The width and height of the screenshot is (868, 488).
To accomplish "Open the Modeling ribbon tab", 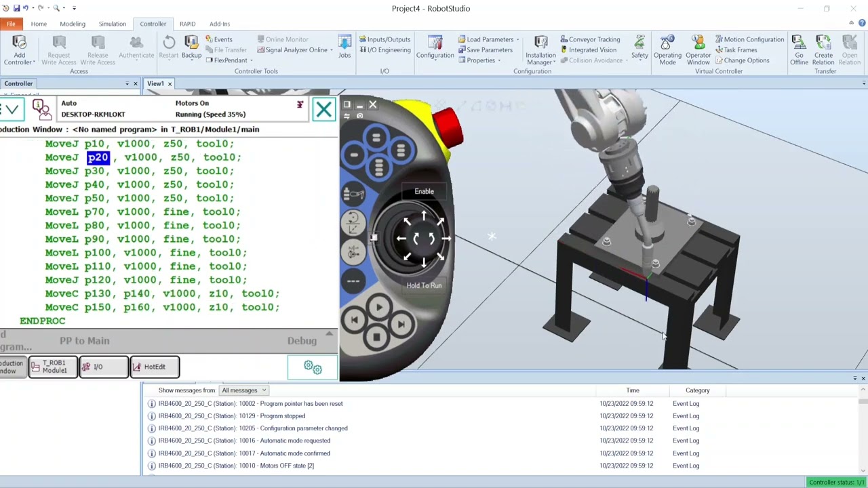I will tap(73, 24).
